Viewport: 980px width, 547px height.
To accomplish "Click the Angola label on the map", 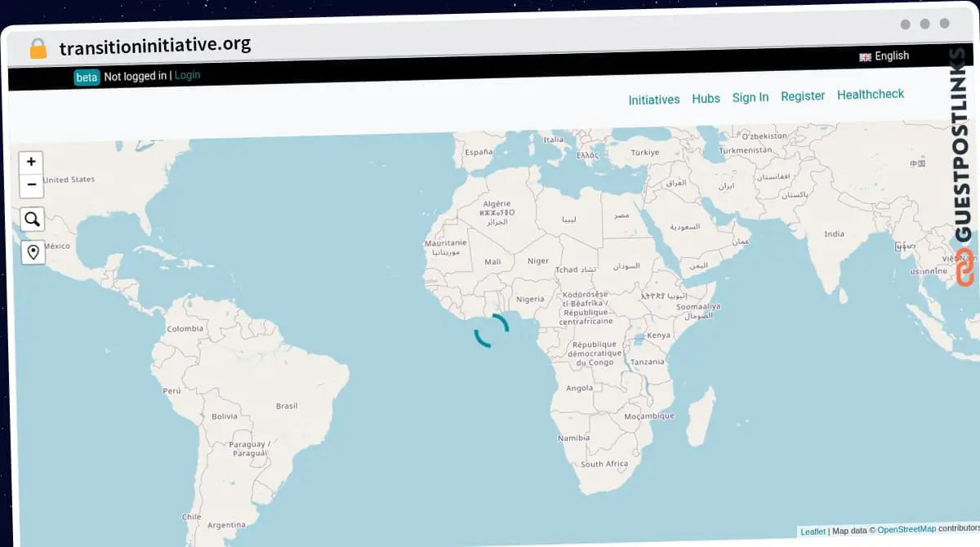I will coord(579,389).
